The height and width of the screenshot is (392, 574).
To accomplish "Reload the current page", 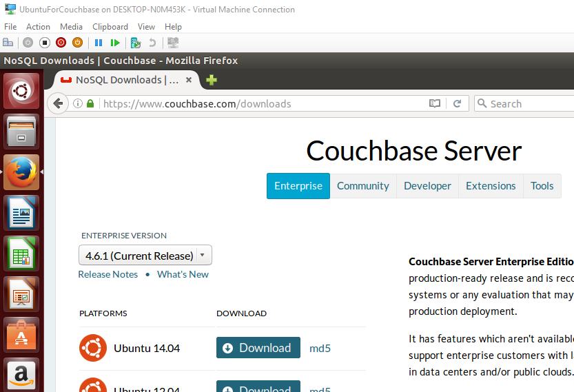I will pos(457,103).
